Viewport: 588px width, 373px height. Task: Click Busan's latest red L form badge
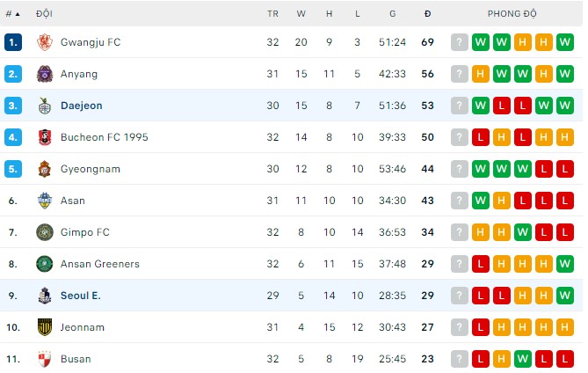point(565,359)
